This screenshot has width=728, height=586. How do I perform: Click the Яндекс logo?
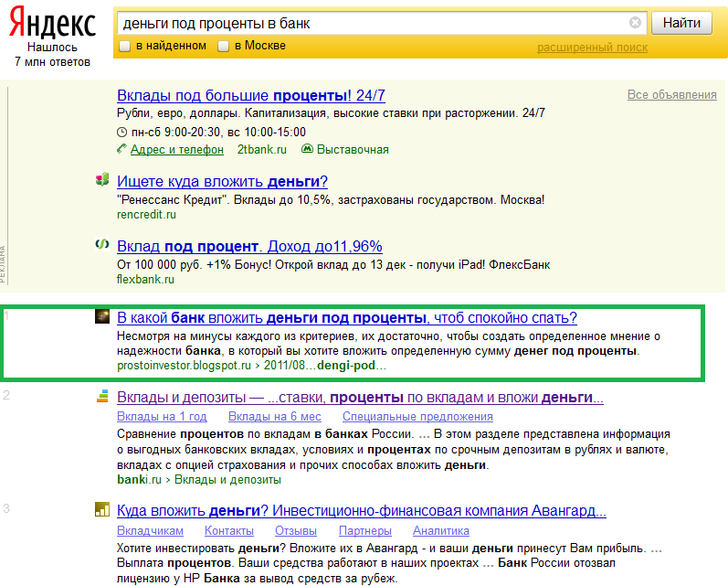pyautogui.click(x=52, y=23)
